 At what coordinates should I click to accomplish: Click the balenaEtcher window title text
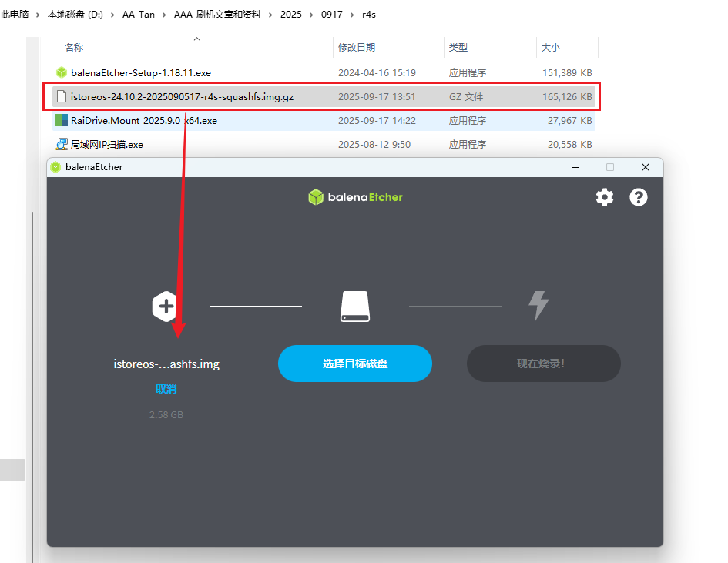click(x=94, y=167)
